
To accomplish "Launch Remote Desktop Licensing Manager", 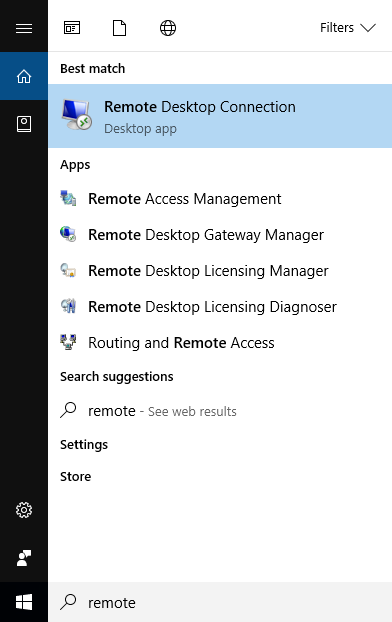I will [220, 271].
